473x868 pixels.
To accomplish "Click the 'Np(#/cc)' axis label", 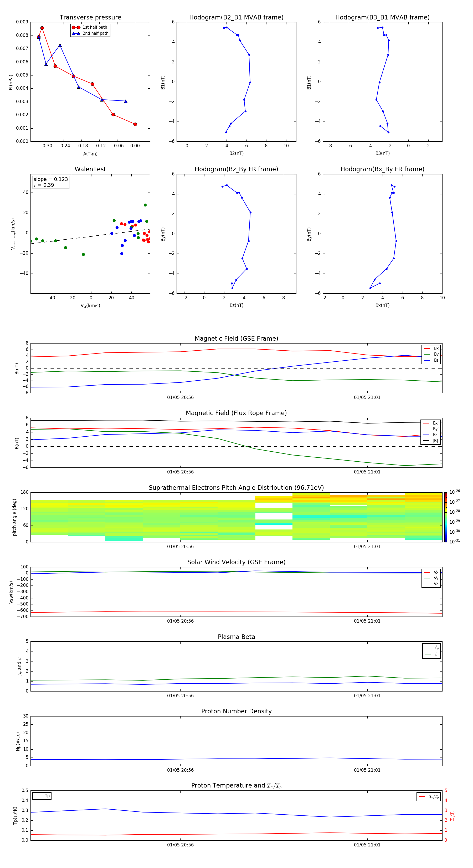I will click(18, 741).
